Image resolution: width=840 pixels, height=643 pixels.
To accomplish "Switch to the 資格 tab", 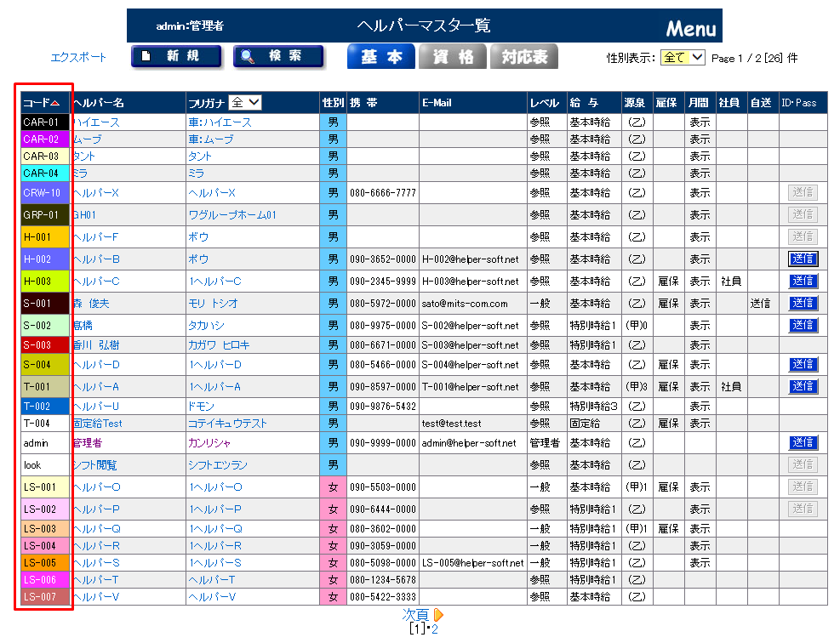I will pos(453,57).
